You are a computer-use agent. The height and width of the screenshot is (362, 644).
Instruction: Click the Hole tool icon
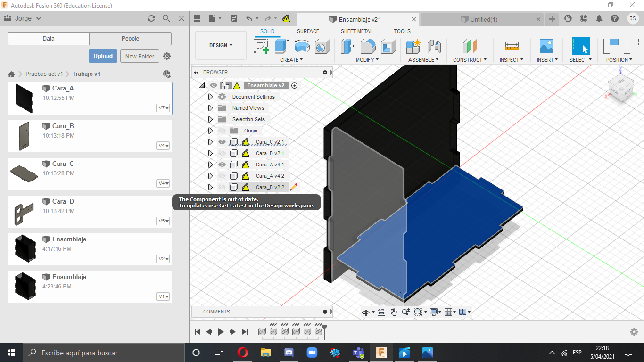coord(322,46)
